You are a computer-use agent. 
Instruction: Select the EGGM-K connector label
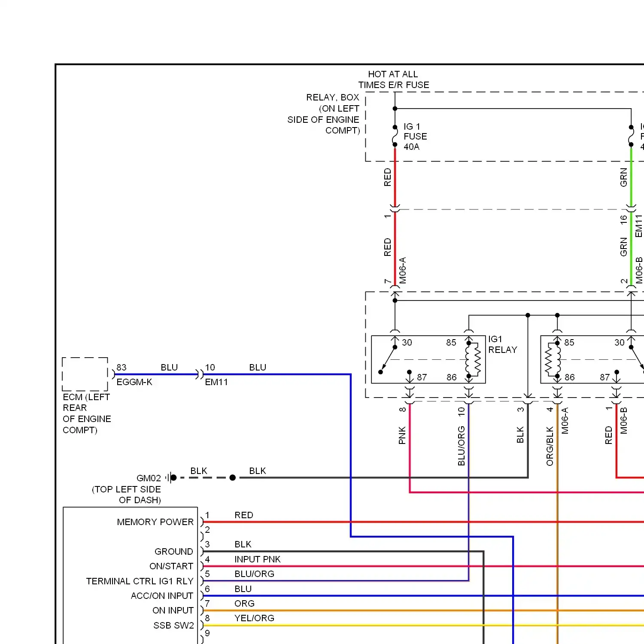coord(134,382)
